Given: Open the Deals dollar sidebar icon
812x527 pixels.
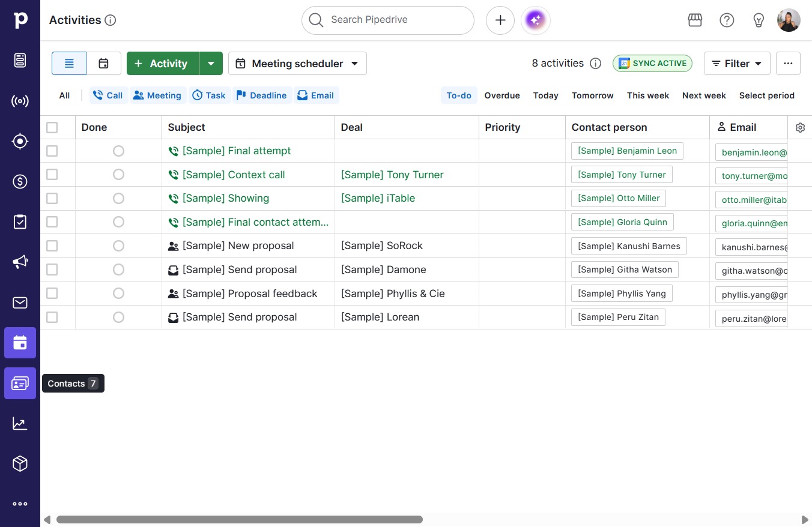Looking at the screenshot, I should pos(20,181).
